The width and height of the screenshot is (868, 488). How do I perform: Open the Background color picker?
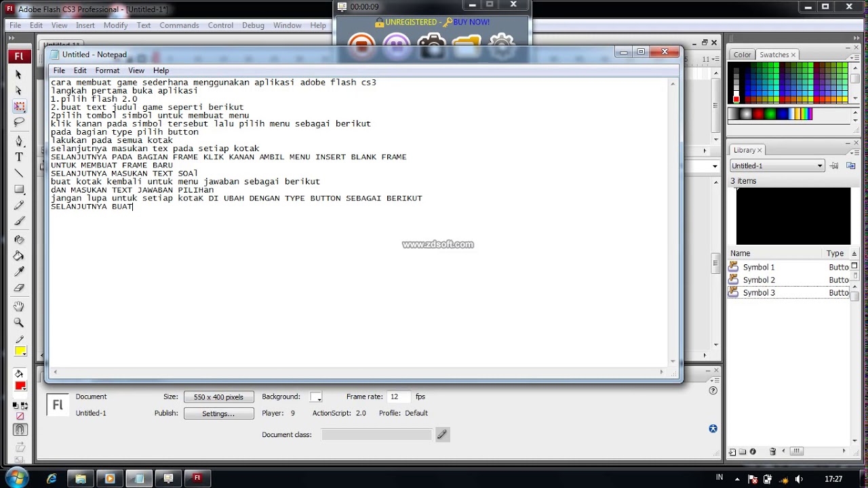click(316, 396)
